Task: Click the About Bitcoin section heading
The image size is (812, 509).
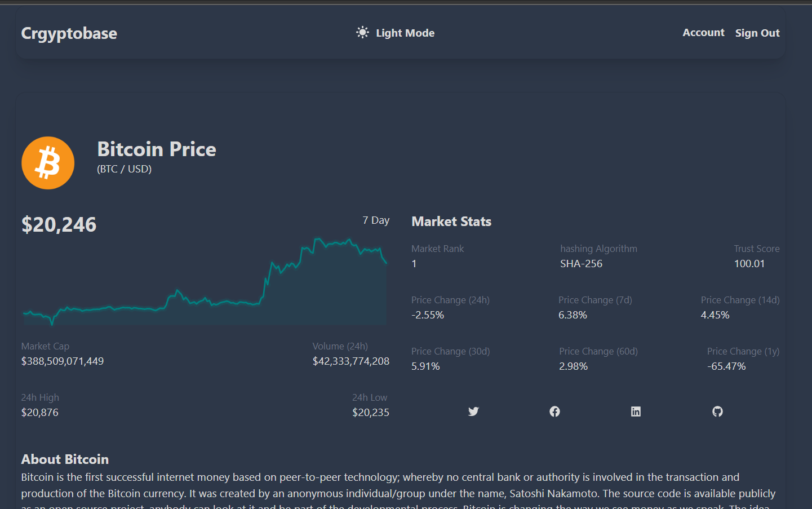Action: click(65, 459)
